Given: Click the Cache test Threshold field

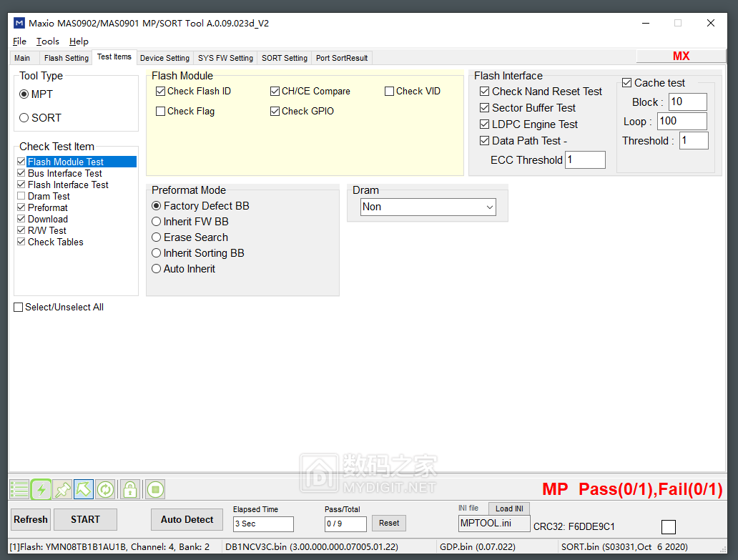Looking at the screenshot, I should [694, 140].
